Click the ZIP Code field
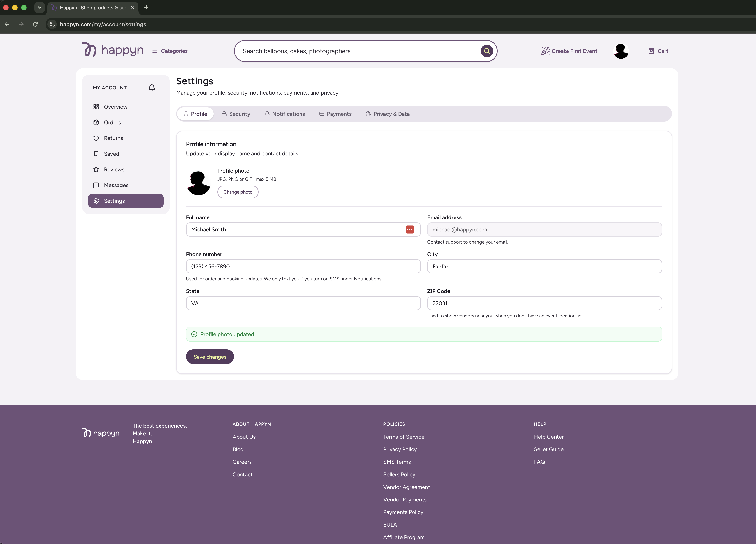The width and height of the screenshot is (756, 544). pos(544,303)
